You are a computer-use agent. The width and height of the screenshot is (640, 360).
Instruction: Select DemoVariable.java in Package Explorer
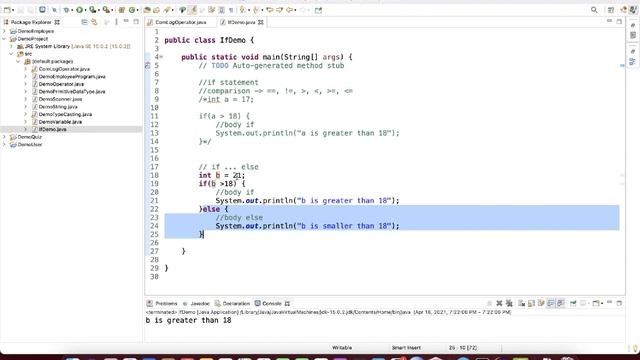(60, 122)
